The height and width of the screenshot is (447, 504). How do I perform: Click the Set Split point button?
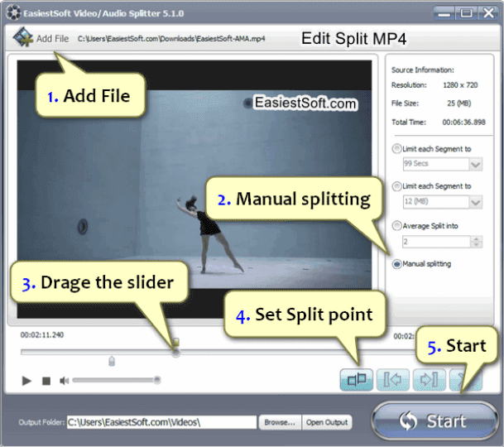tap(357, 380)
